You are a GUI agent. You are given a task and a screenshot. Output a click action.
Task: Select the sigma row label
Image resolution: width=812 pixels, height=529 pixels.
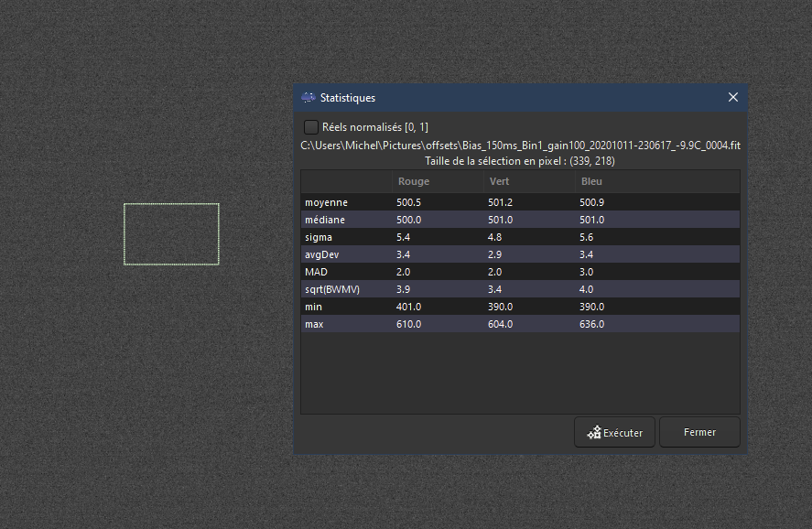coord(319,237)
